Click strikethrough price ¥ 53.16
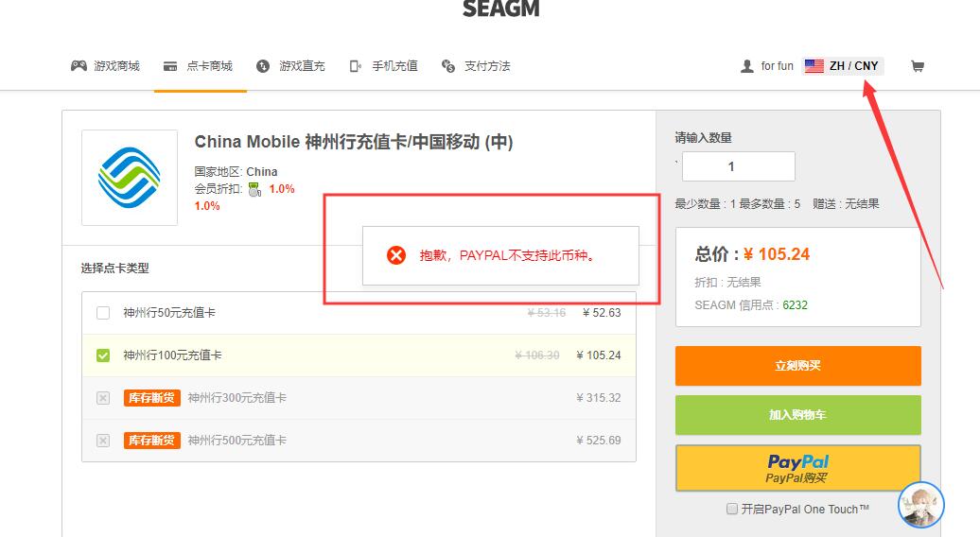The width and height of the screenshot is (980, 537). 546,313
